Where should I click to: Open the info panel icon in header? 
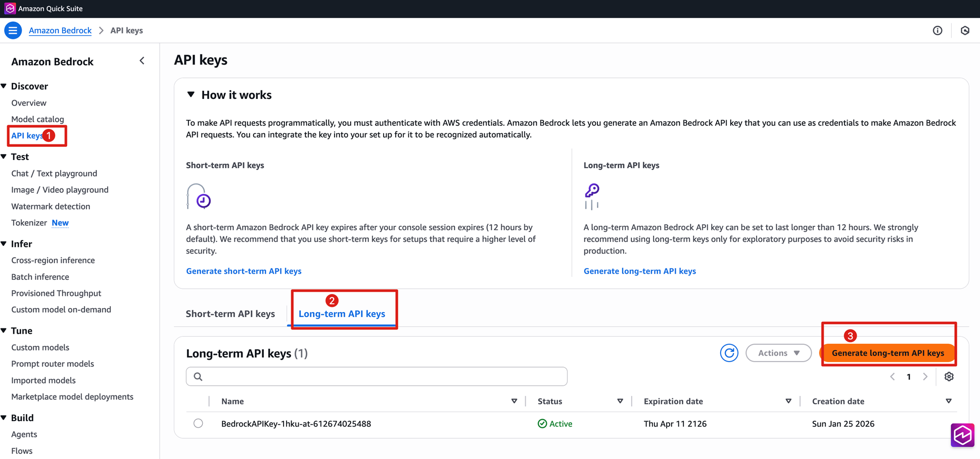pos(938,30)
